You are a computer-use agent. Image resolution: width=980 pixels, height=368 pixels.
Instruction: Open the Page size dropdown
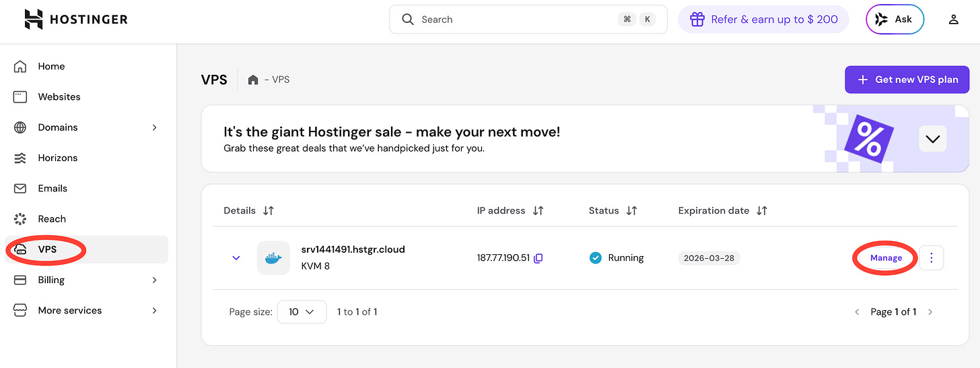(302, 312)
